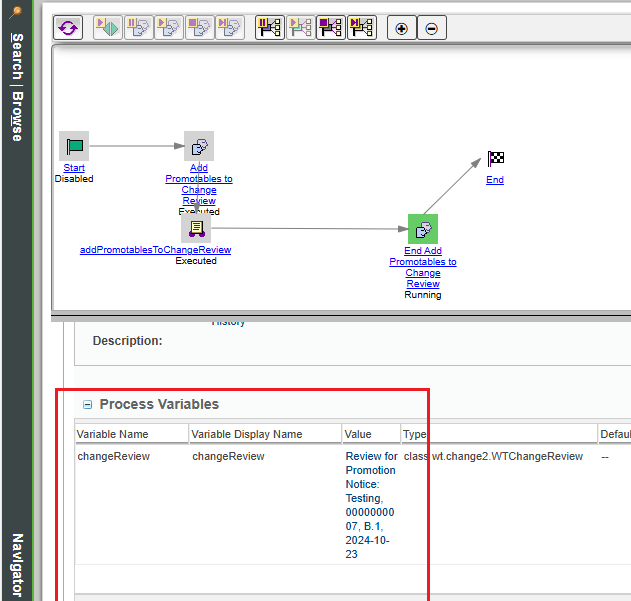Viewport: 631px width, 601px height.
Task: Click the Add Promotables activity node icon
Action: (199, 146)
